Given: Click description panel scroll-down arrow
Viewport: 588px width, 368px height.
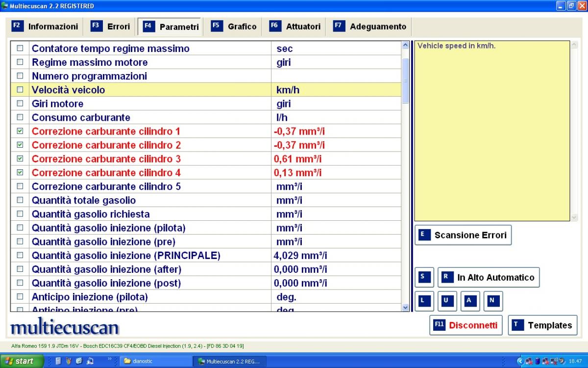Looking at the screenshot, I should (574, 217).
